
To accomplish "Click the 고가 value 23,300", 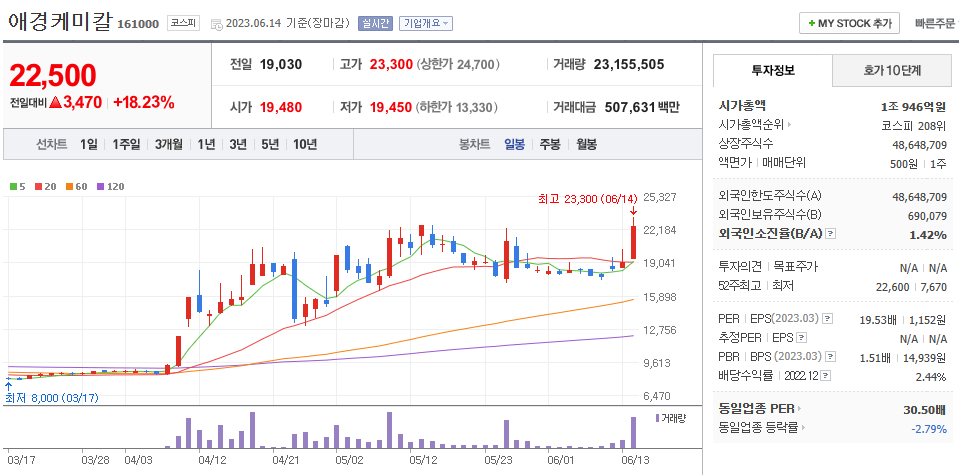I will pos(391,64).
